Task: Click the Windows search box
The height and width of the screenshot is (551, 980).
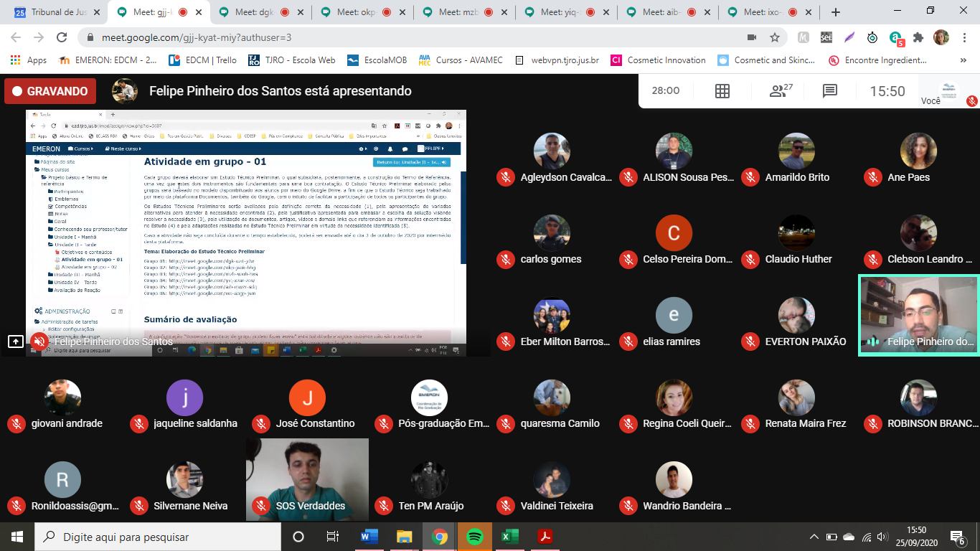Action: (158, 537)
